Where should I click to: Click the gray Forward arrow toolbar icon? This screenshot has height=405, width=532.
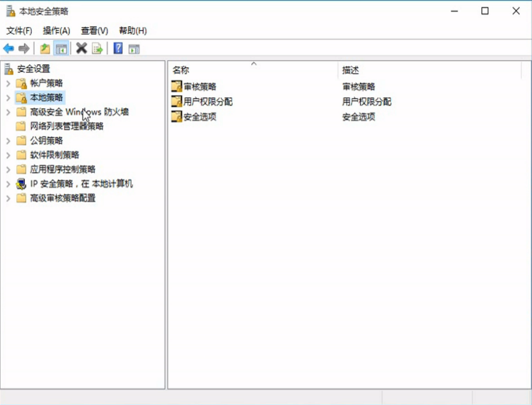24,48
